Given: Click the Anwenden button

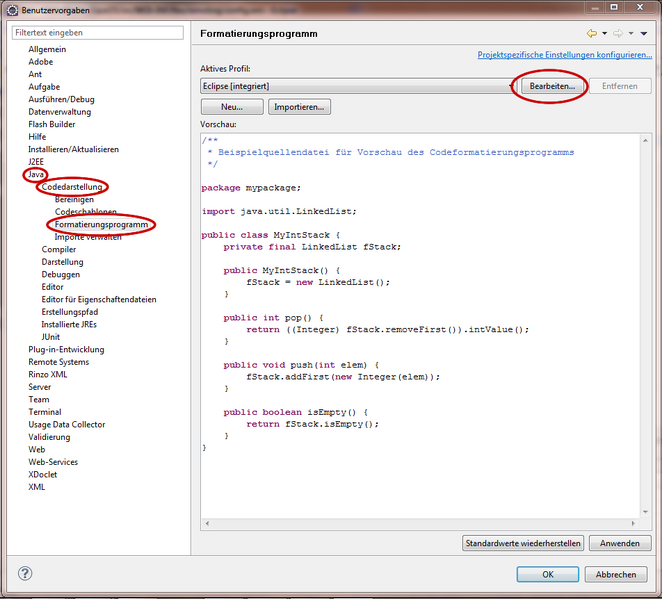Looking at the screenshot, I should coord(620,543).
